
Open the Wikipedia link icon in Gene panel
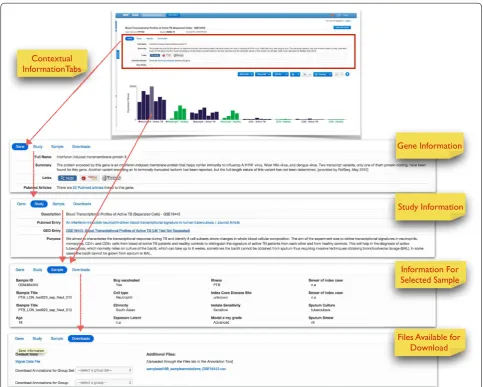click(112, 178)
